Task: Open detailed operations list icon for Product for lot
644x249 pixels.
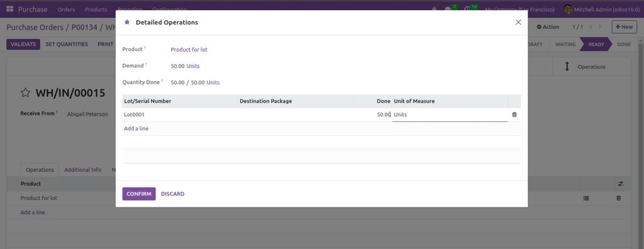Action: click(x=586, y=198)
